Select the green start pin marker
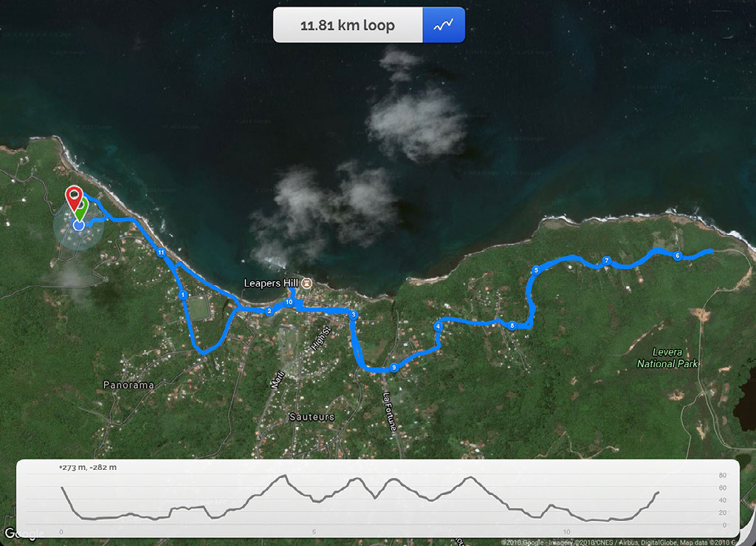The width and height of the screenshot is (756, 546). 83,209
